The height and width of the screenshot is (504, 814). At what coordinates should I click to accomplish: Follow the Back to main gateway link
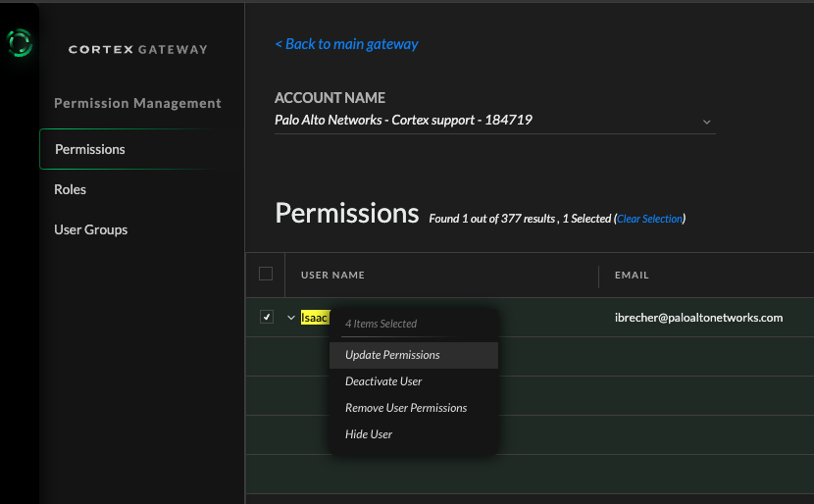(x=346, y=44)
